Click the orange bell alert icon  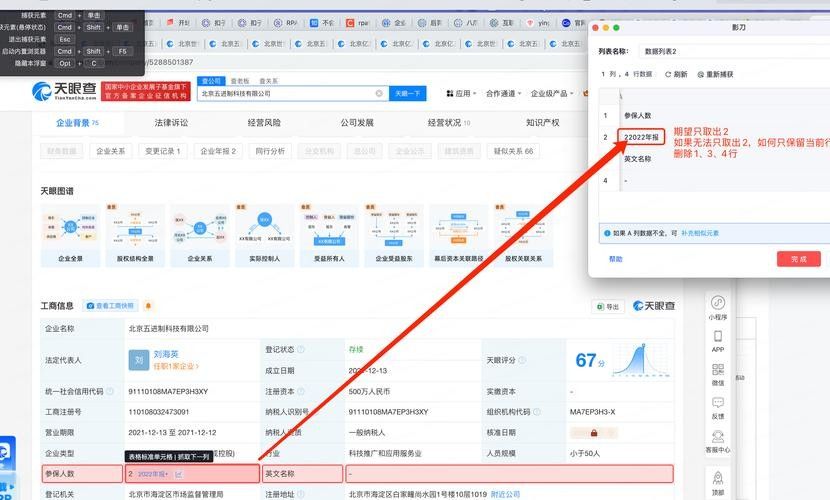(x=148, y=306)
